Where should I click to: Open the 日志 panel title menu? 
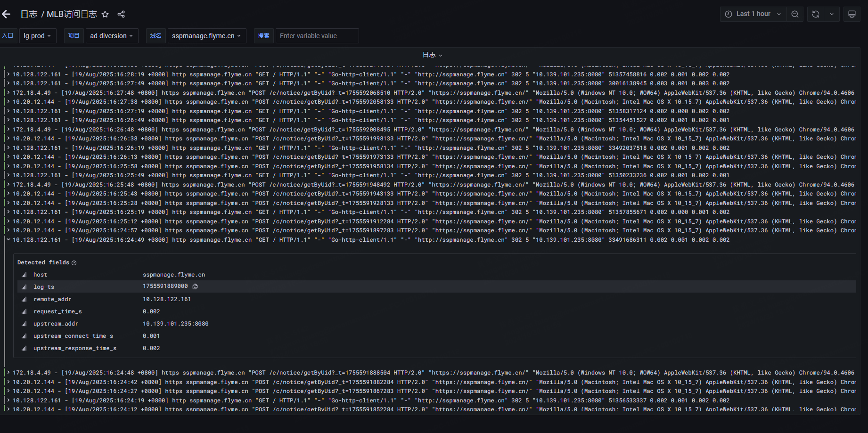coord(432,55)
